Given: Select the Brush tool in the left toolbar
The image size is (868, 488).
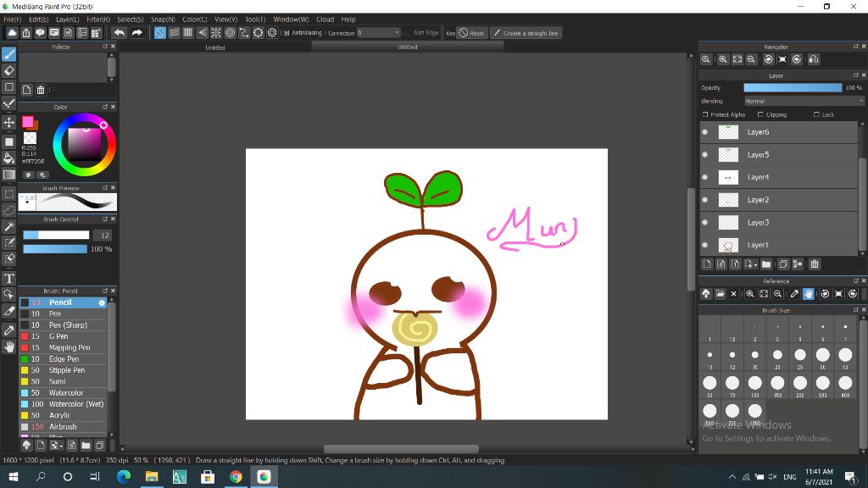Looking at the screenshot, I should coord(9,54).
